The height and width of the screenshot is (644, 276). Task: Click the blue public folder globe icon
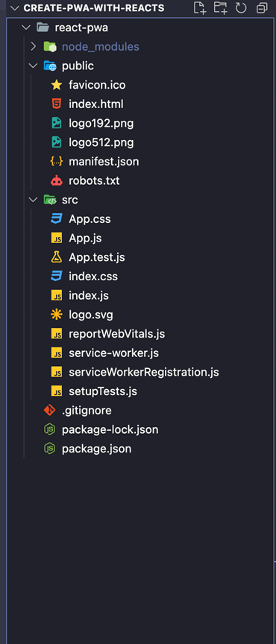coord(50,66)
